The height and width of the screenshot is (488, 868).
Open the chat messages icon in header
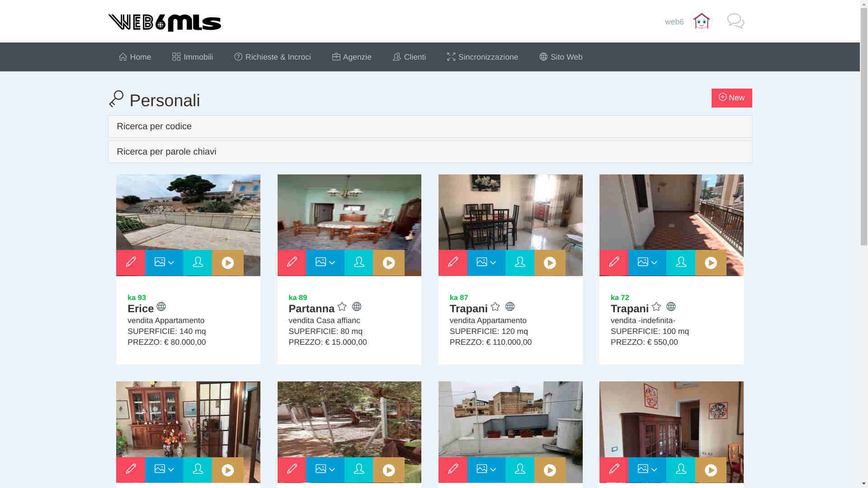pos(736,21)
